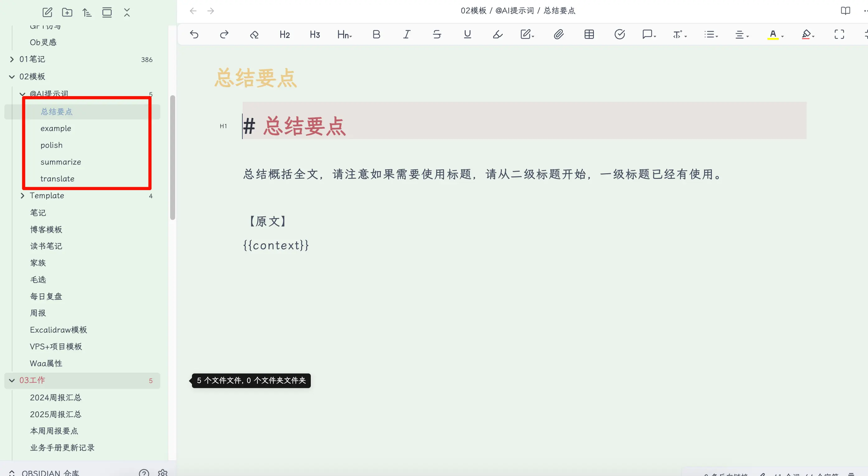Toggle bold formatting
The width and height of the screenshot is (868, 476).
[376, 34]
